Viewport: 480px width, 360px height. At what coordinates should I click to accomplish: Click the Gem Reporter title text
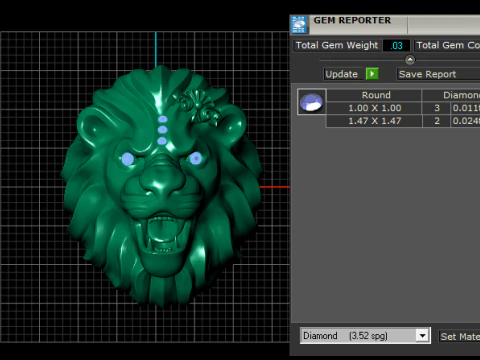352,20
